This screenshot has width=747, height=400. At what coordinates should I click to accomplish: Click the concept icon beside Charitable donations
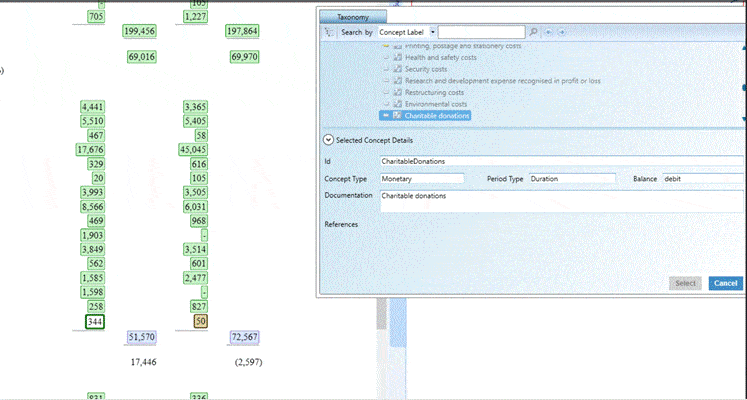pyautogui.click(x=397, y=116)
